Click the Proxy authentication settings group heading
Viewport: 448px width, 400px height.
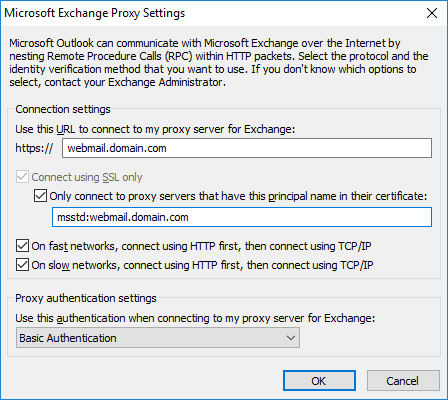86,298
